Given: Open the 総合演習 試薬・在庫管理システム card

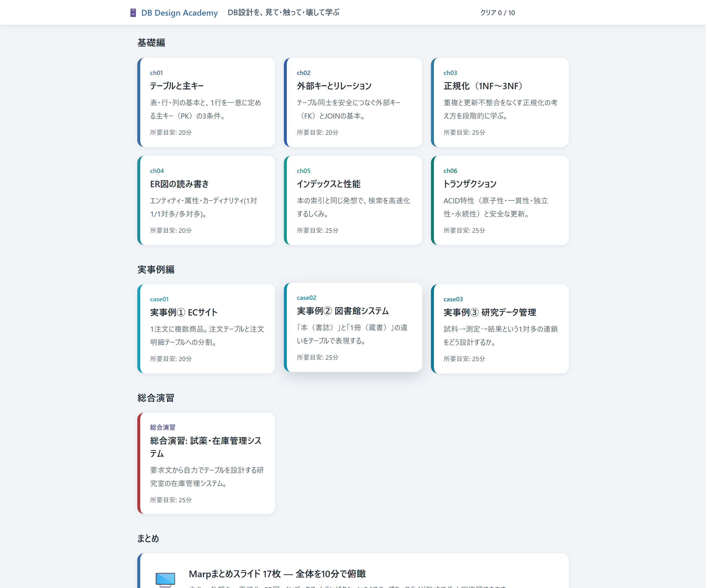Looking at the screenshot, I should coord(206,463).
